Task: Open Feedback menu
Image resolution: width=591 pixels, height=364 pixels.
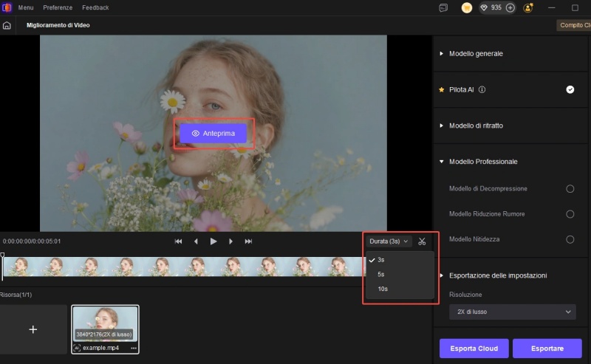Action: coord(95,7)
